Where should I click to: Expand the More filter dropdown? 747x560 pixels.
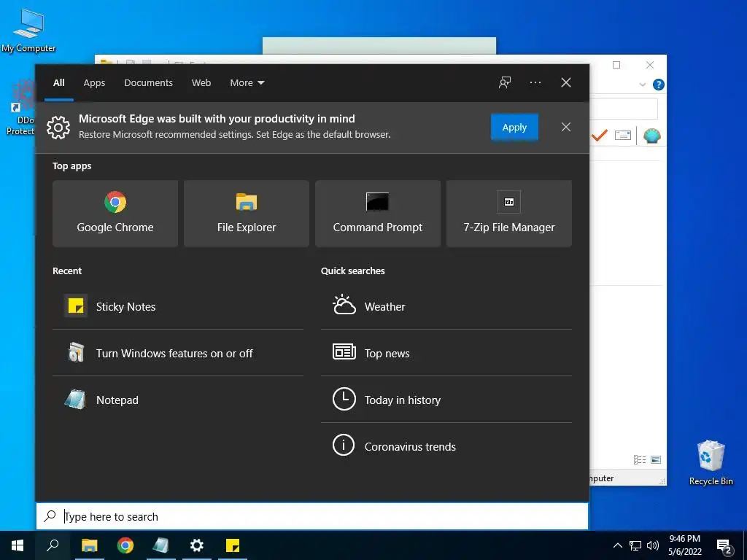(x=247, y=82)
